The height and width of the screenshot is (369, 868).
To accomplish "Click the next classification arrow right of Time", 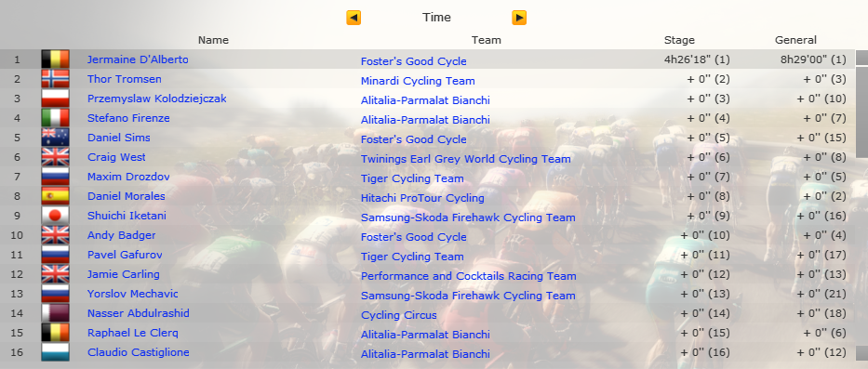I will (x=519, y=18).
